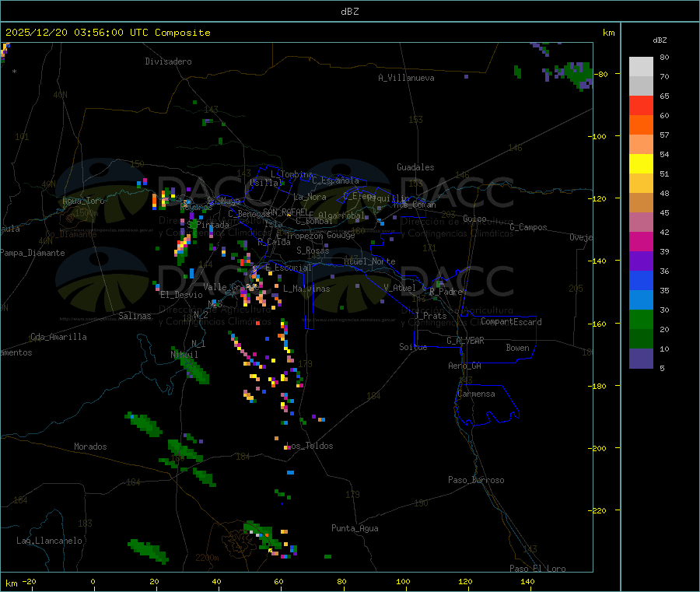The image size is (700, 592).
Task: Click the Agua_Toro map label
Action: pyautogui.click(x=83, y=201)
